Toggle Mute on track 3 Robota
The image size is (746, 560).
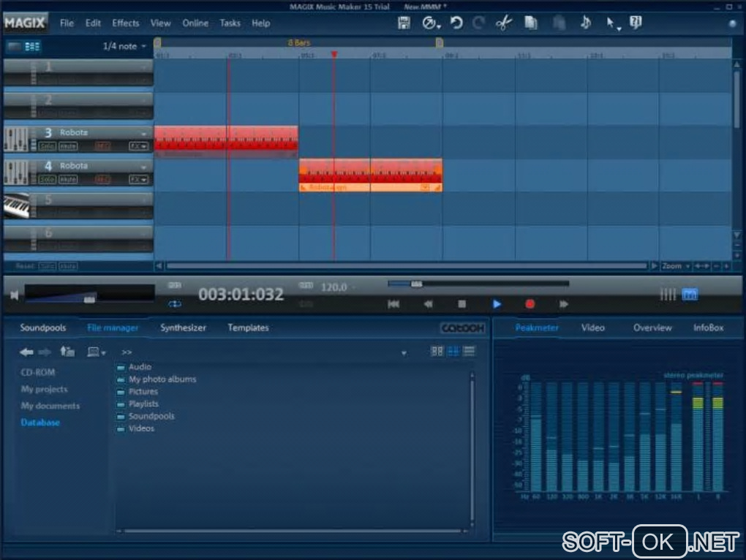point(68,146)
